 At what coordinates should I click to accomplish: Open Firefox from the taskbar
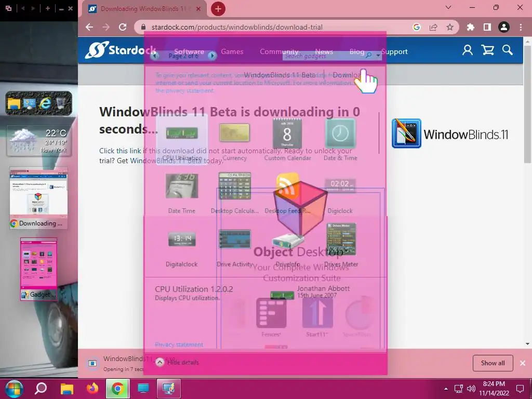tap(92, 389)
